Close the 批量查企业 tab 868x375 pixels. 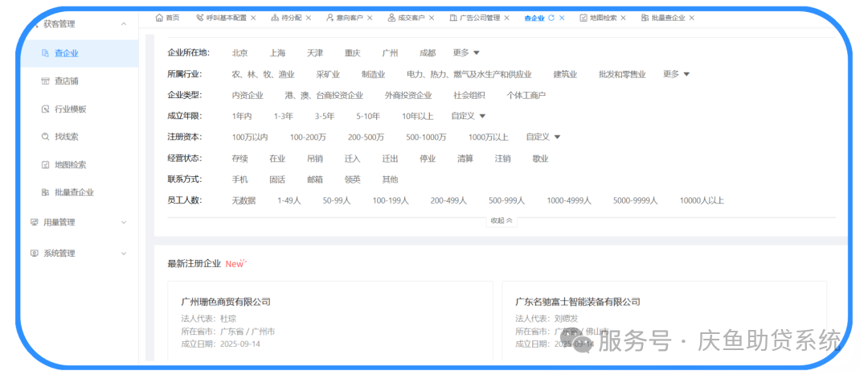tap(691, 18)
